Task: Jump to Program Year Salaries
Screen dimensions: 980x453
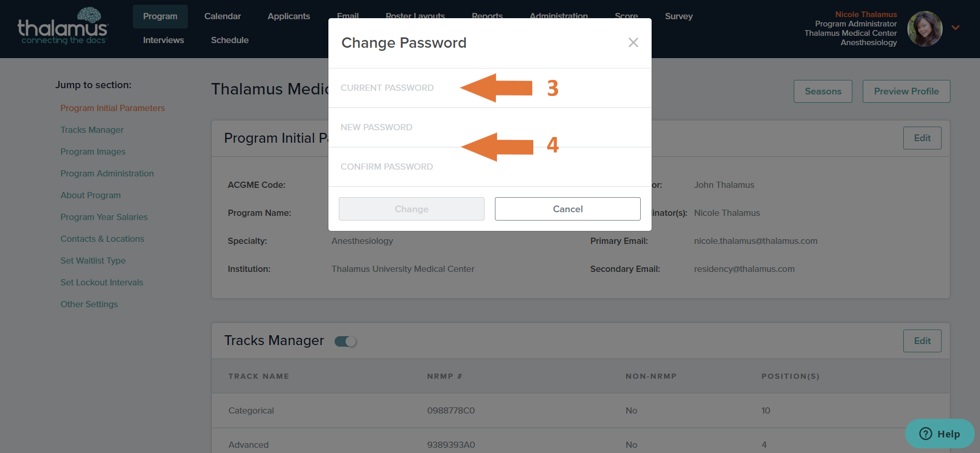Action: pyautogui.click(x=104, y=217)
